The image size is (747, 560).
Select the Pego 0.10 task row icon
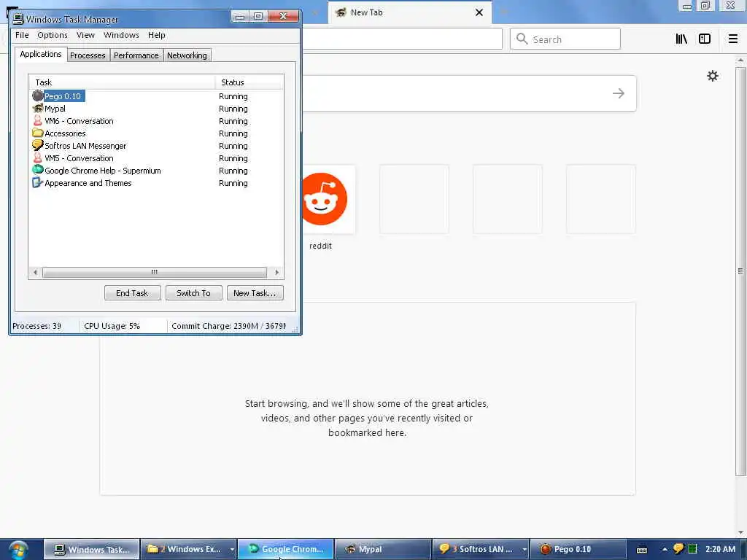point(38,96)
